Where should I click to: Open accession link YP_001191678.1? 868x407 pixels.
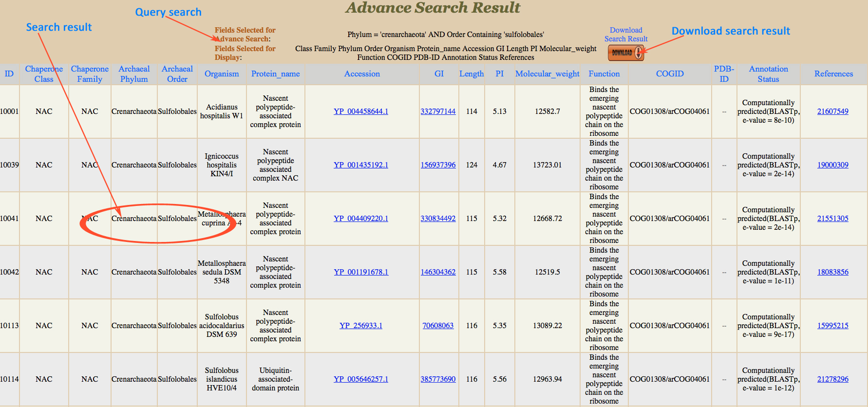(361, 272)
